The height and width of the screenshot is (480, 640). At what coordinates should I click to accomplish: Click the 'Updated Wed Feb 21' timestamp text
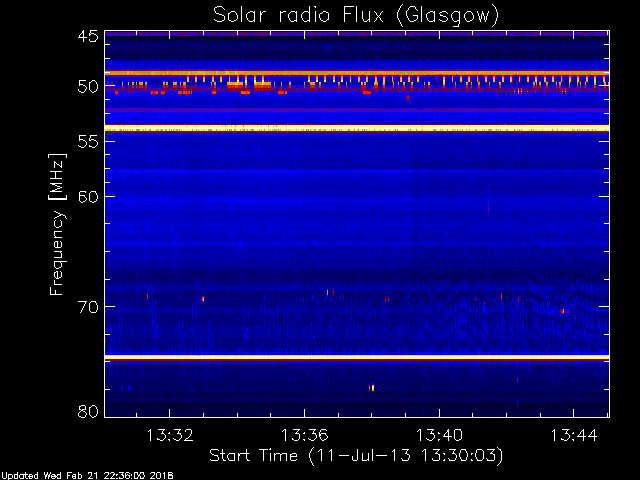[x=87, y=476]
